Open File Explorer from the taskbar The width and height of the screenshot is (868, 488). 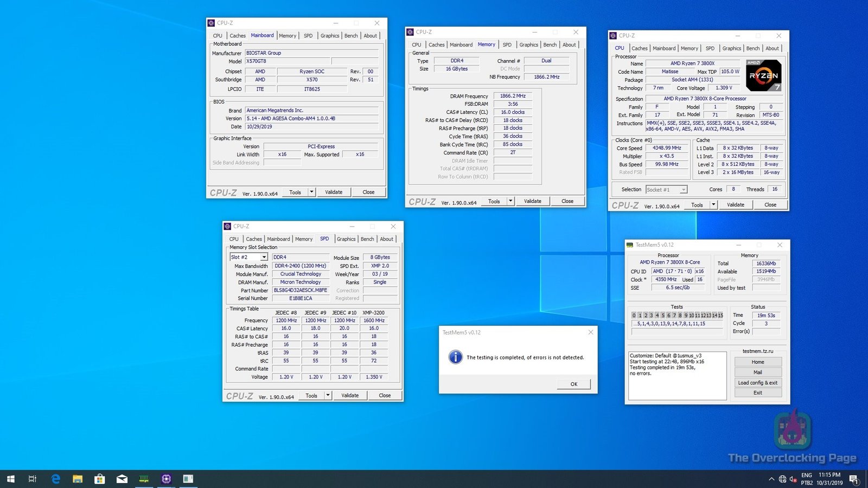pyautogui.click(x=78, y=479)
